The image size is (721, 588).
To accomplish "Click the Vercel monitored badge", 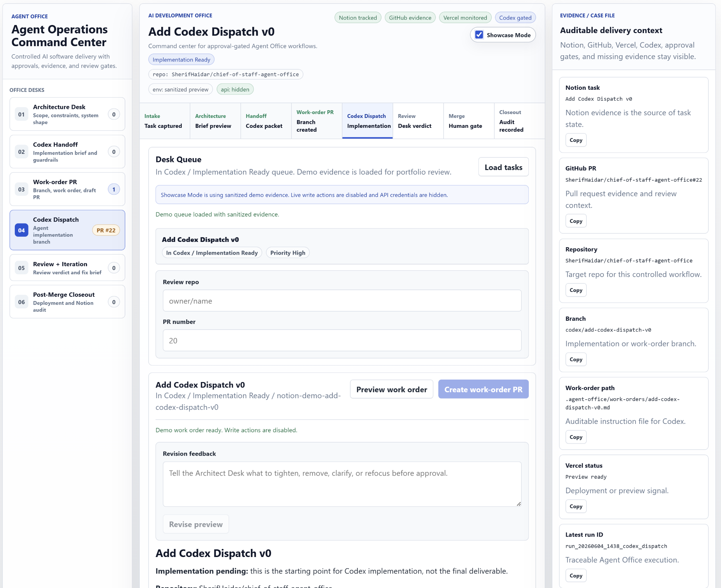I will [465, 18].
